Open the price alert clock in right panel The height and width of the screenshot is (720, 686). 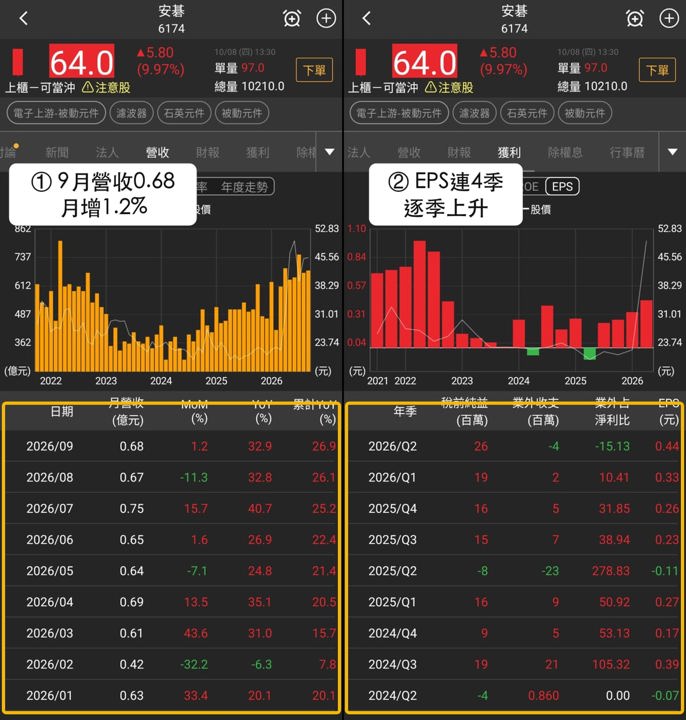coord(635,18)
